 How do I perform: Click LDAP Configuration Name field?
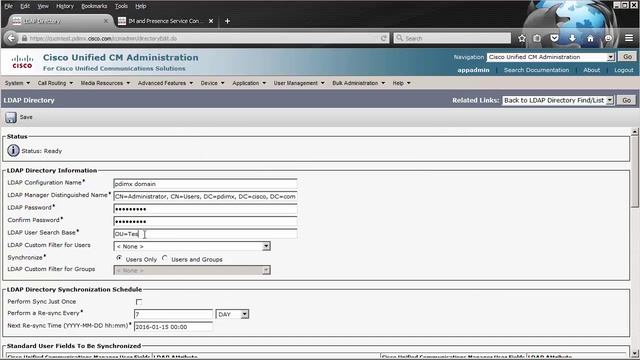pyautogui.click(x=205, y=184)
